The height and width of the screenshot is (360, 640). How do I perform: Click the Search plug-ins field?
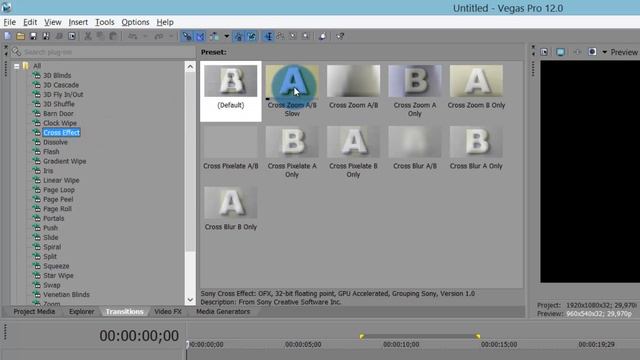coord(104,52)
